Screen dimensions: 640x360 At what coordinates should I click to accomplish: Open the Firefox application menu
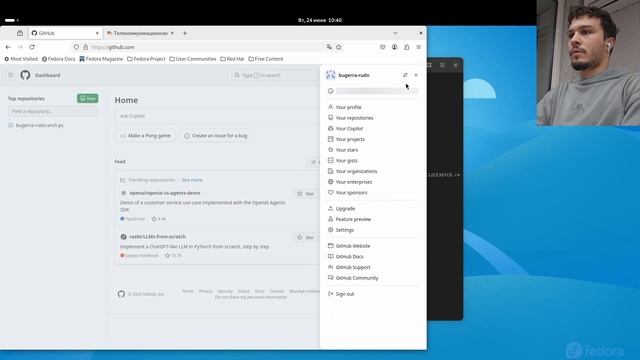tap(418, 47)
